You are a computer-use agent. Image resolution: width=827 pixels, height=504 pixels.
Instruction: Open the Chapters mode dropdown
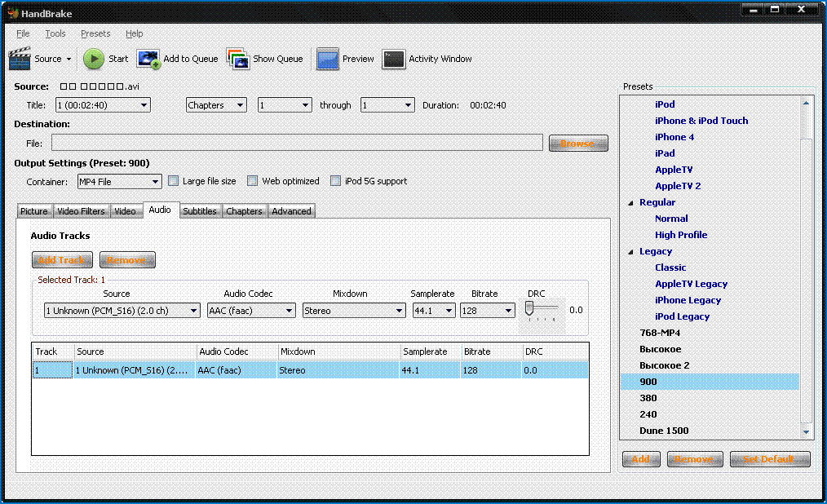[x=216, y=105]
